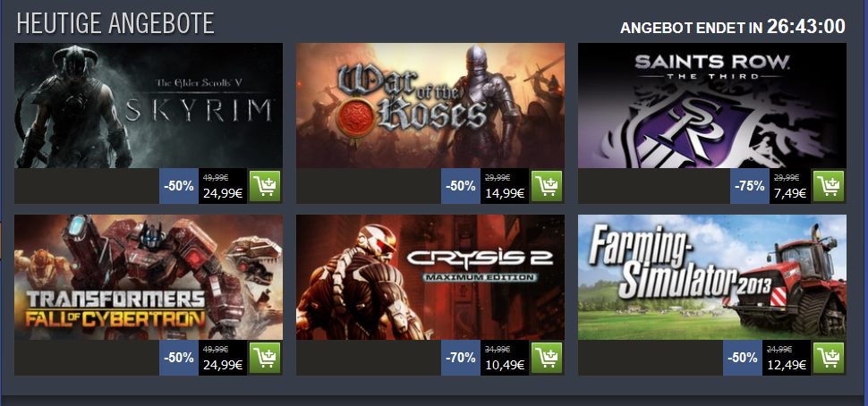Add Crysis 2 Maximum Edition to cart
The height and width of the screenshot is (406, 868).
click(x=547, y=358)
